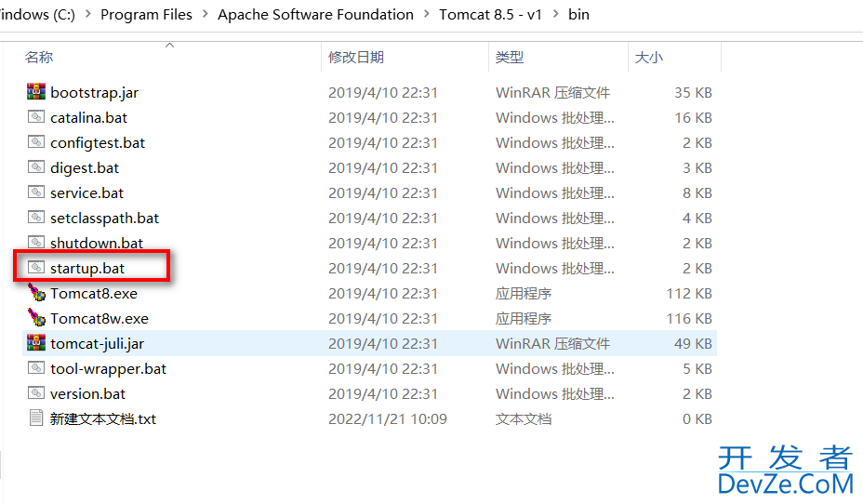Expand the chevron after Windows (C:)
The image size is (863, 504).
[88, 14]
